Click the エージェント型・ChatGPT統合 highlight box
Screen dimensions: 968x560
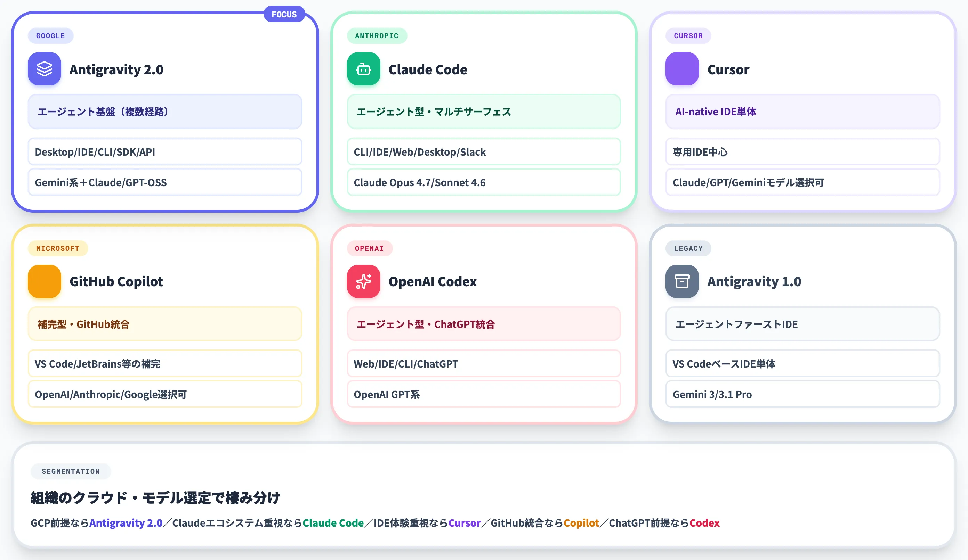point(484,324)
